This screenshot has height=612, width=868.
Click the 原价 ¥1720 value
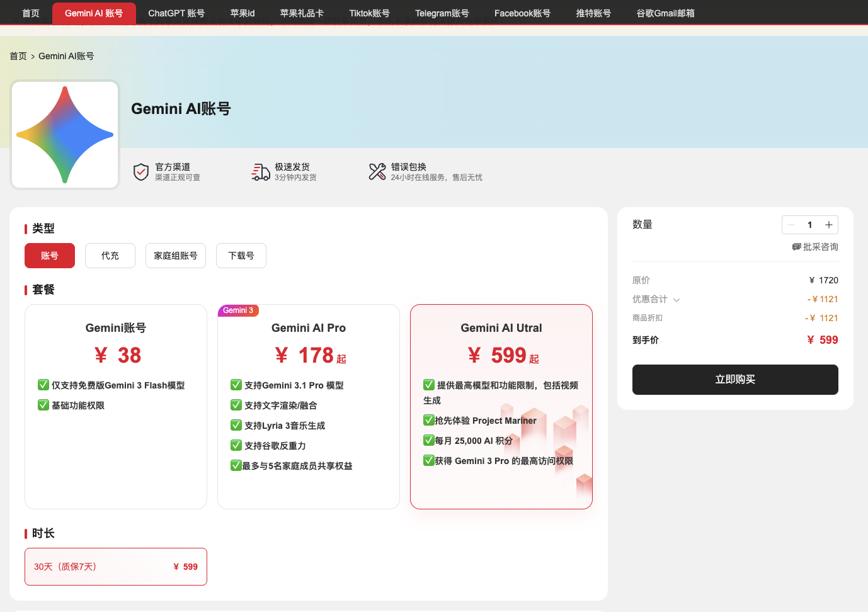pos(824,280)
